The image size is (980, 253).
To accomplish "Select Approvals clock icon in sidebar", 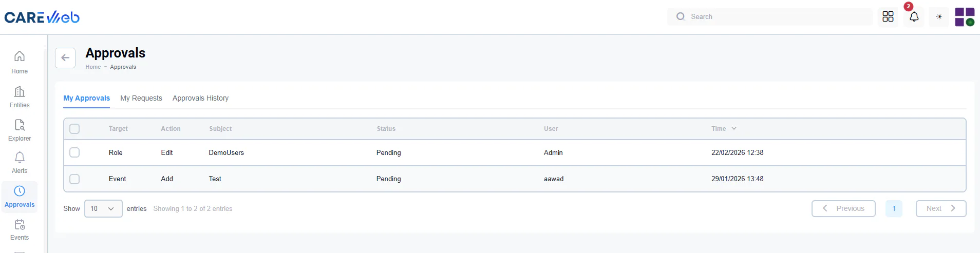I will [20, 191].
